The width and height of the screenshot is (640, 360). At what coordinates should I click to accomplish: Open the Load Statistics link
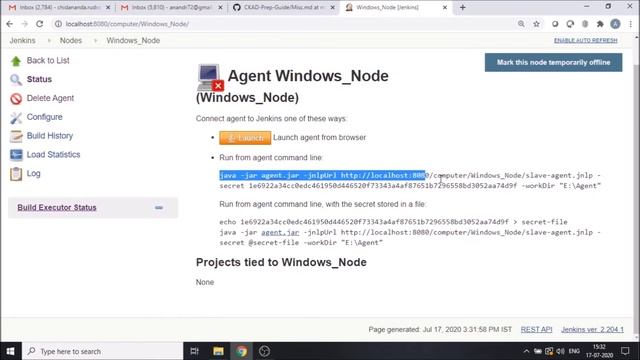[53, 154]
